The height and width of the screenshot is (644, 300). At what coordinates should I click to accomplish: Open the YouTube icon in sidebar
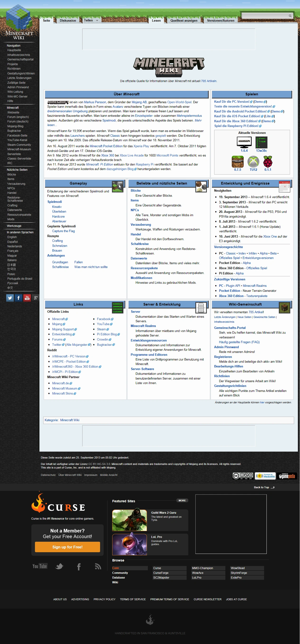coord(27,298)
